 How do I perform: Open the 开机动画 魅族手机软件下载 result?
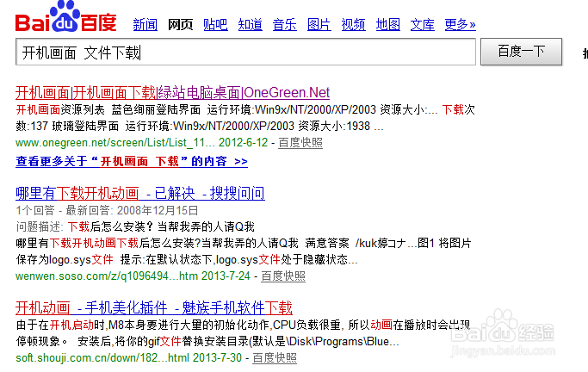154,308
